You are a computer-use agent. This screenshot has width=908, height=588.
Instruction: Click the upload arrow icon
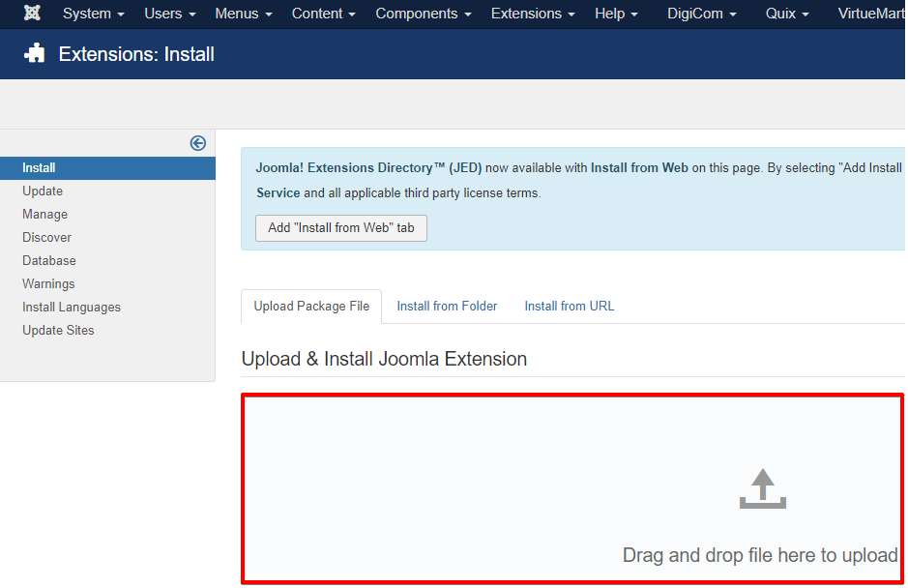763,488
